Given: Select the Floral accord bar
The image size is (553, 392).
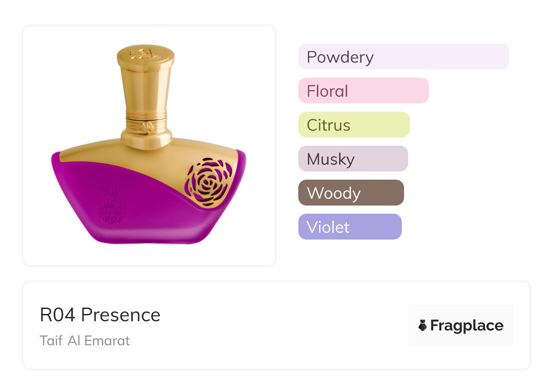Looking at the screenshot, I should coord(363,91).
